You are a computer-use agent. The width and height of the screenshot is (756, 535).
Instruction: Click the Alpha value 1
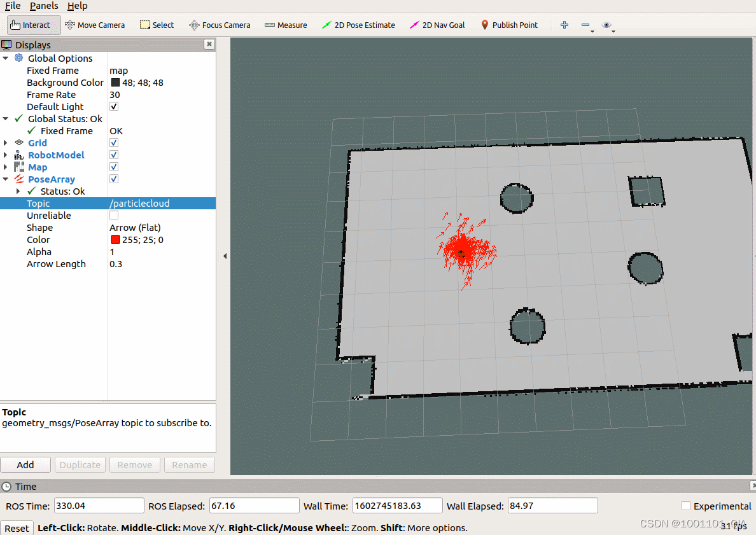(113, 251)
